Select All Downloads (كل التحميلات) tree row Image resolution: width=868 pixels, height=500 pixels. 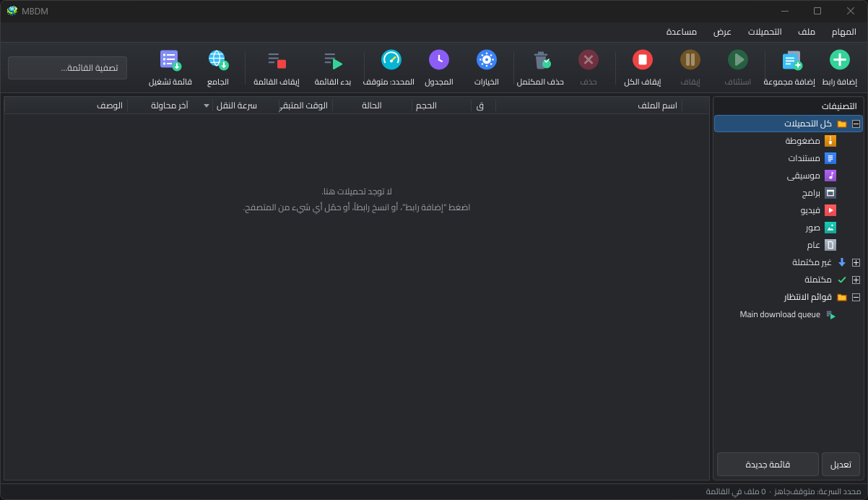click(x=788, y=124)
